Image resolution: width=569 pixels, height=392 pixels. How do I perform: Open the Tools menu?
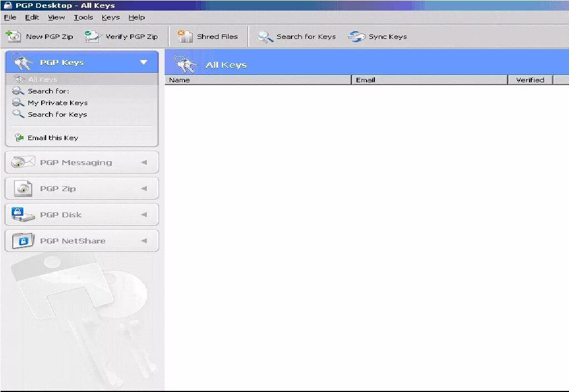click(x=83, y=17)
